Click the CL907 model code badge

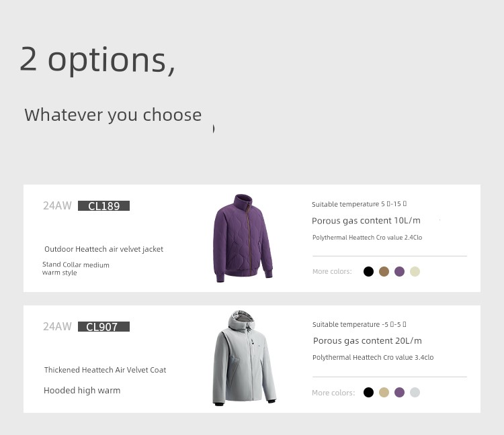103,326
